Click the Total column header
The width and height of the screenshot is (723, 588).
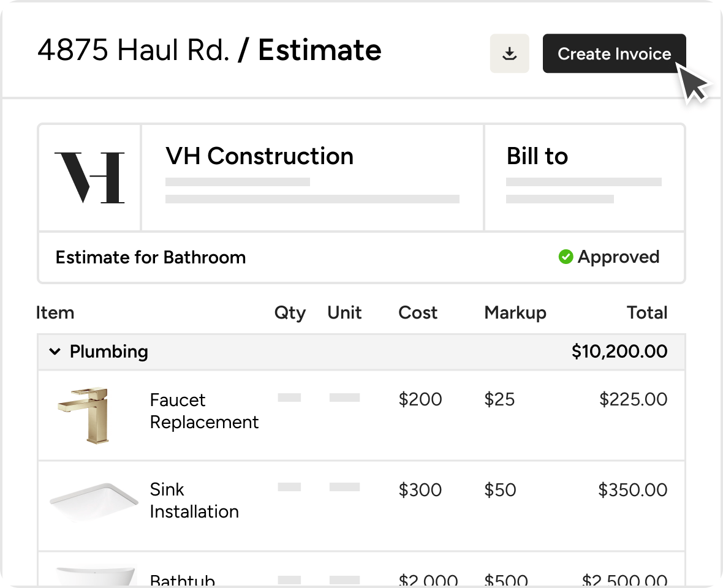[x=646, y=313]
